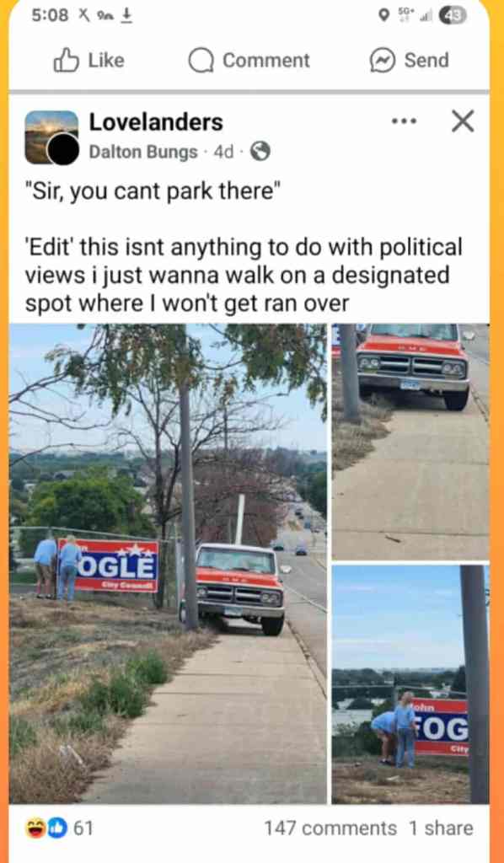The width and height of the screenshot is (504, 863).
Task: Open the three-dot post options menu
Action: coord(405,121)
